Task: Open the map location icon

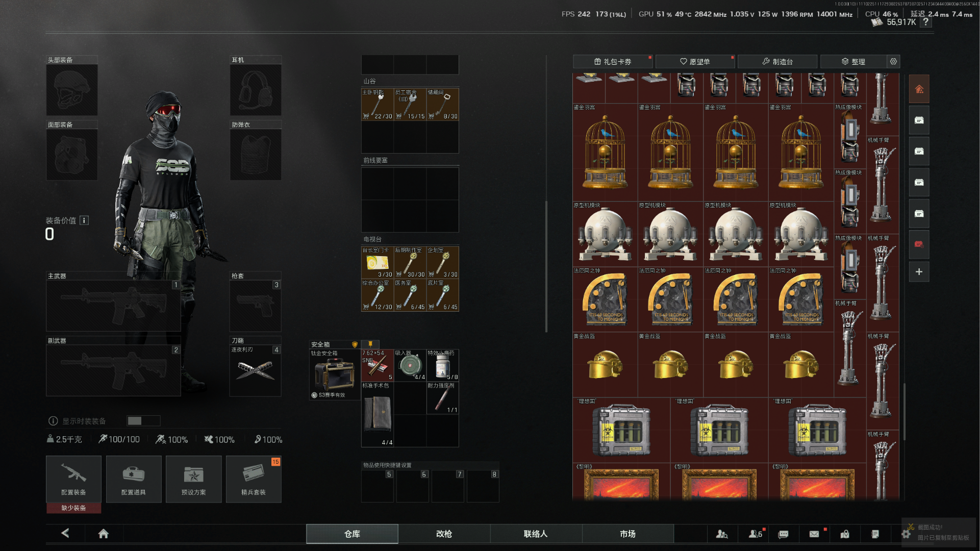Action: point(845,534)
